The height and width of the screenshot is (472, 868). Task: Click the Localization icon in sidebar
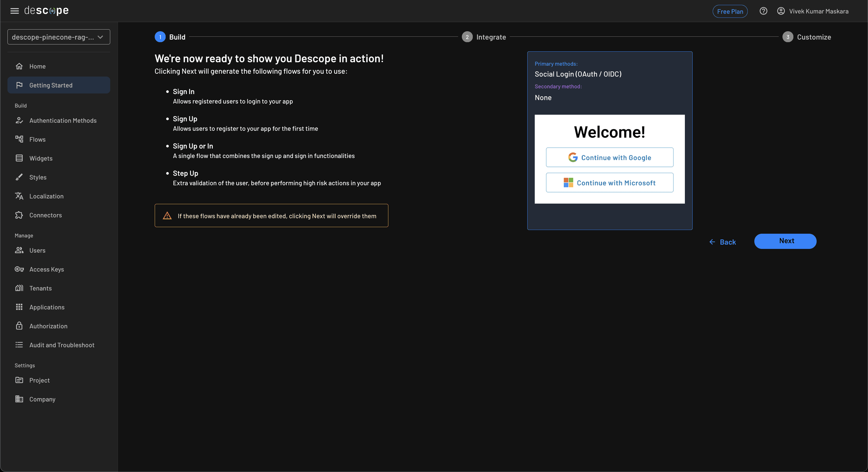19,196
